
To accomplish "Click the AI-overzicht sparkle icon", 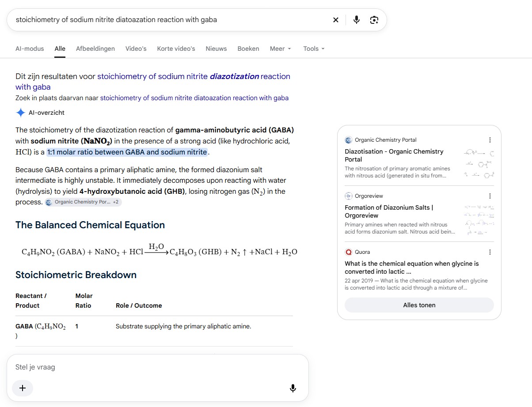I will (20, 113).
